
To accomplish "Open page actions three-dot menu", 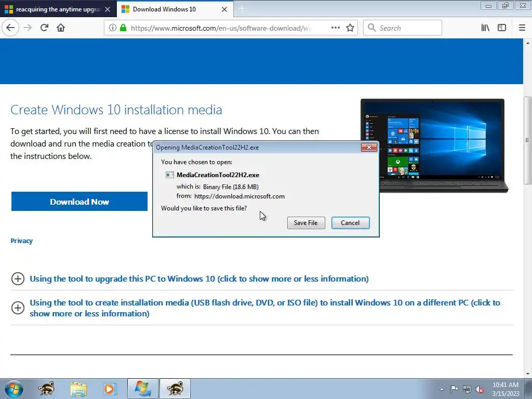I will point(335,28).
